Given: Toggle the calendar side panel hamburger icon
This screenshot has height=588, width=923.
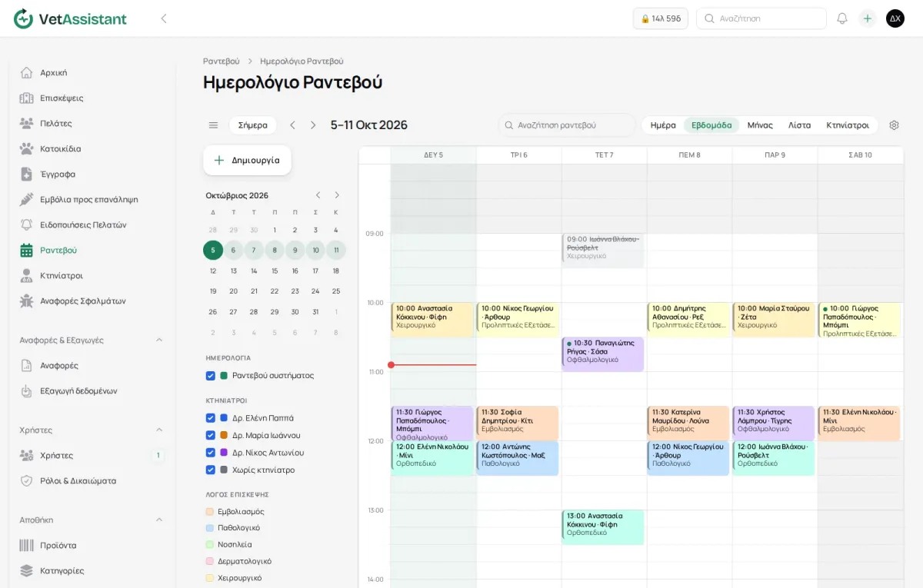Looking at the screenshot, I should pos(213,125).
